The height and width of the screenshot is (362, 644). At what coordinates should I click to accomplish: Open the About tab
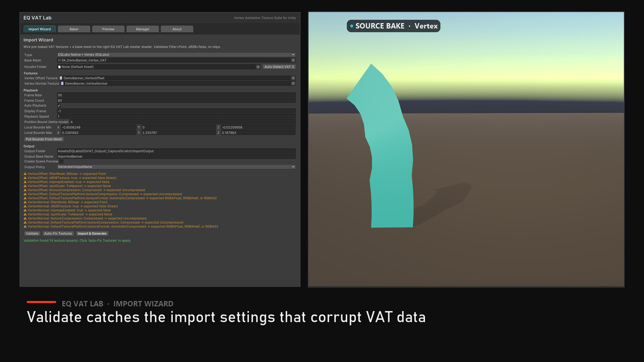pos(177,29)
